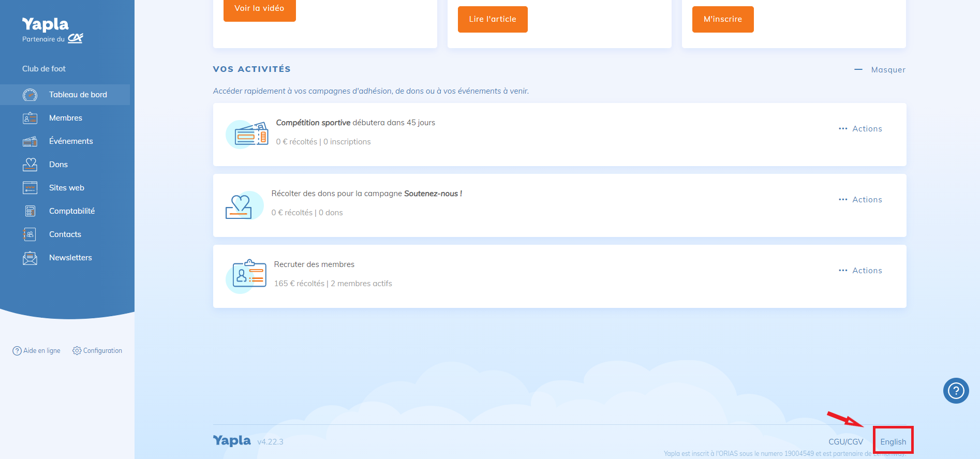Open the CGU/CGV footer link
The height and width of the screenshot is (459, 980).
pos(845,441)
